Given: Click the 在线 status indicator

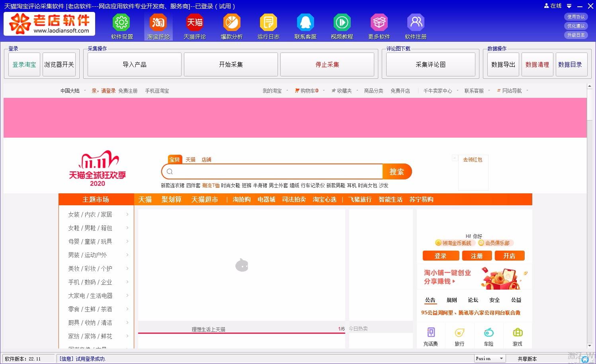Looking at the screenshot, I should [x=553, y=6].
